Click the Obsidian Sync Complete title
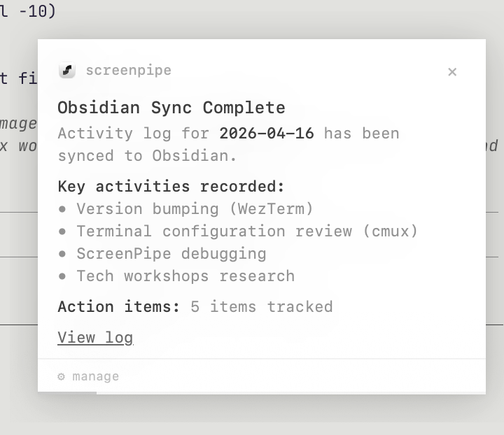 click(171, 108)
